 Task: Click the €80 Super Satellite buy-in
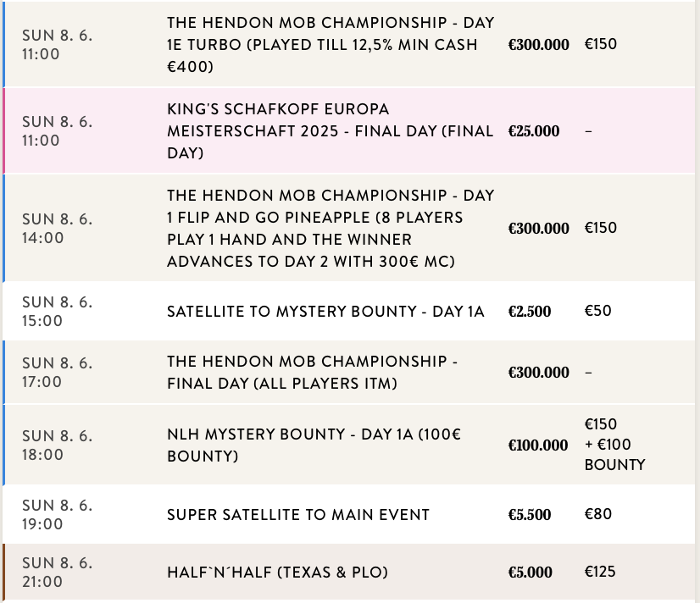(598, 514)
